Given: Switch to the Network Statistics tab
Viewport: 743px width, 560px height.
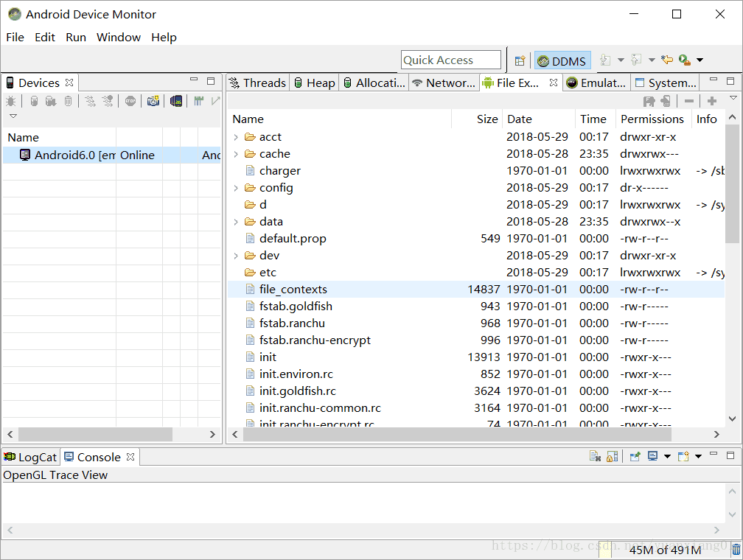Looking at the screenshot, I should tap(444, 83).
